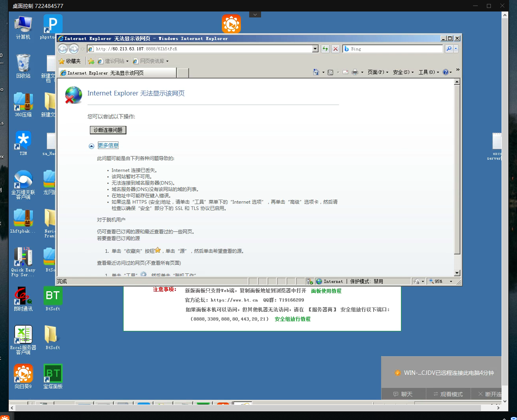Open the 工具(O) menu

pos(429,72)
